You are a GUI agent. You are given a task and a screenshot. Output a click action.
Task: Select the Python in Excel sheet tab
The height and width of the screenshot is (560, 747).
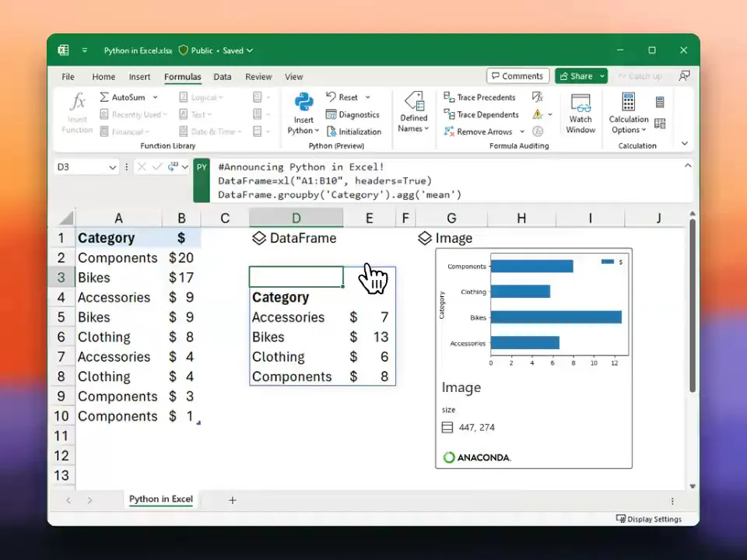(161, 499)
